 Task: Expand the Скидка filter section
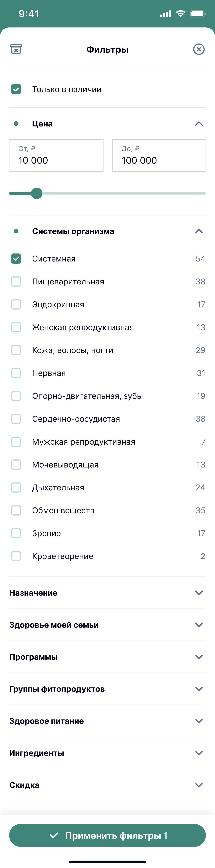click(x=107, y=785)
